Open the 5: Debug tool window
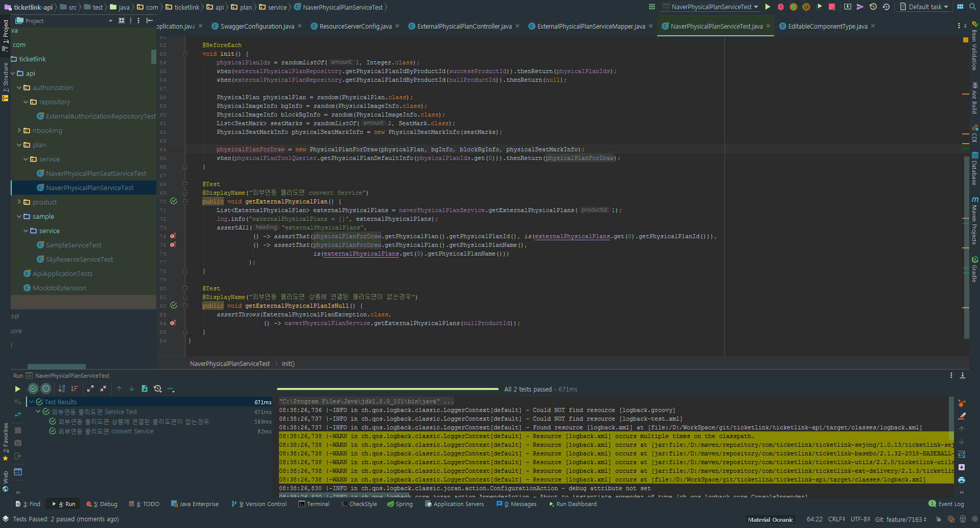 pyautogui.click(x=102, y=504)
